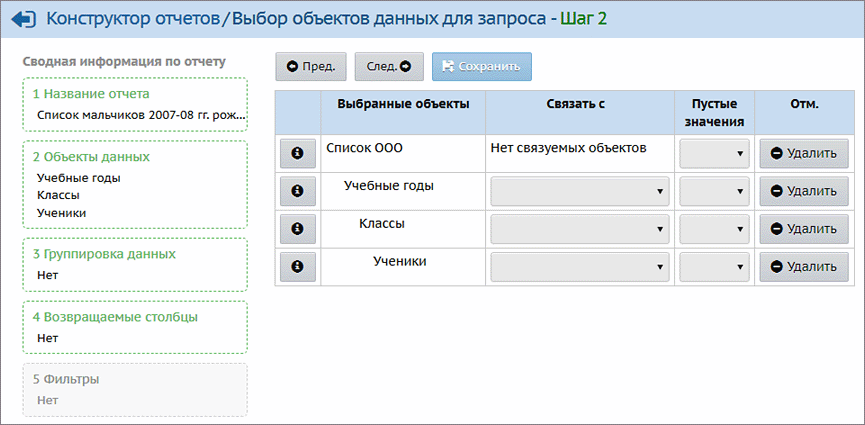Open Пустые значения dropdown for Ученики
The width and height of the screenshot is (865, 425).
tap(714, 267)
